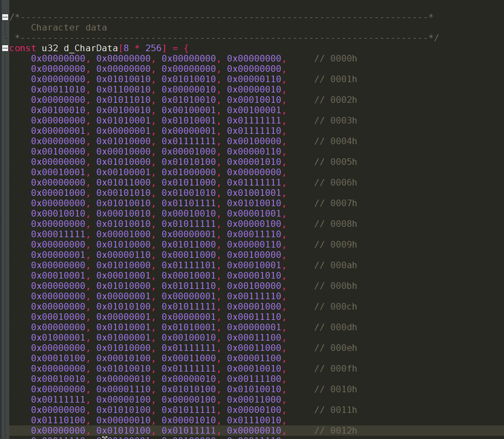Image resolution: width=504 pixels, height=439 pixels.
Task: Click the value 0x01000000
Action: tap(189, 172)
